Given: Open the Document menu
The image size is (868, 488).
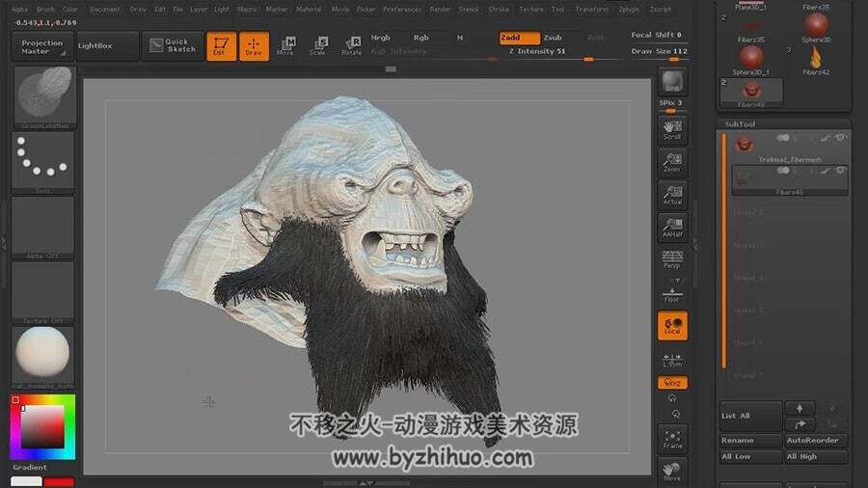Looking at the screenshot, I should pos(105,9).
